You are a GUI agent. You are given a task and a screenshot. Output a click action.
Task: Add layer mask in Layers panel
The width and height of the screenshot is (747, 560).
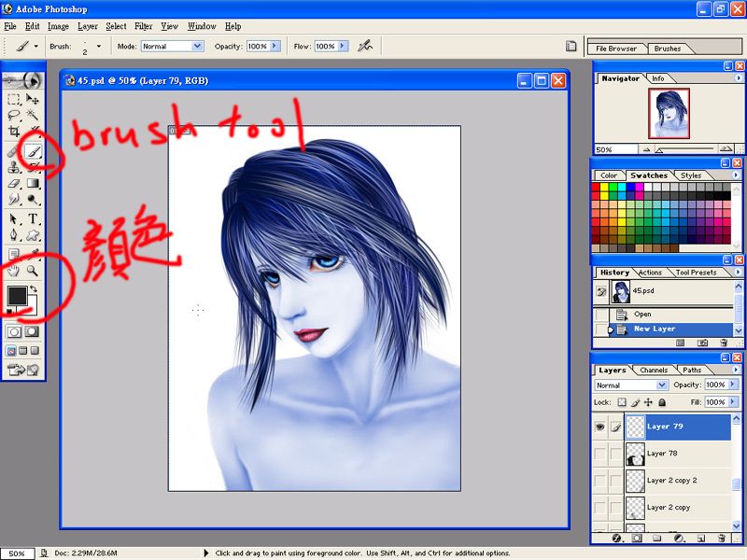(637, 539)
